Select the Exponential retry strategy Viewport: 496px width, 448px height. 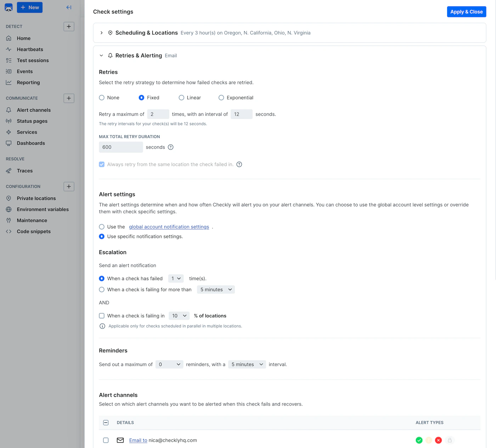[221, 97]
